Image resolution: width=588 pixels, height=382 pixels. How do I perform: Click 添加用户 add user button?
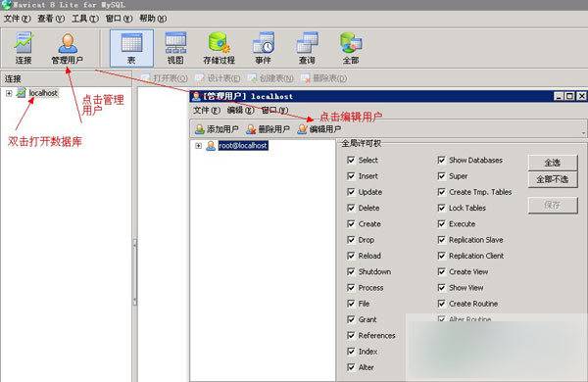click(x=217, y=129)
